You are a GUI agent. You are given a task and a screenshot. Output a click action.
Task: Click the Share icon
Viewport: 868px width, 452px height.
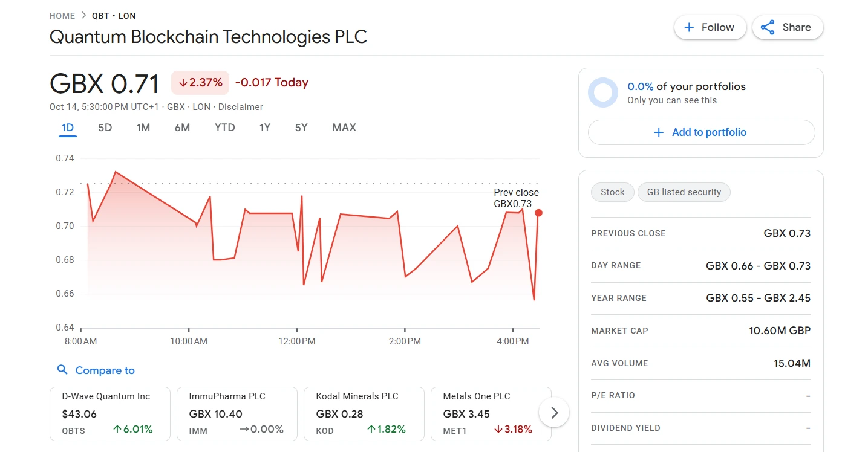(x=768, y=27)
